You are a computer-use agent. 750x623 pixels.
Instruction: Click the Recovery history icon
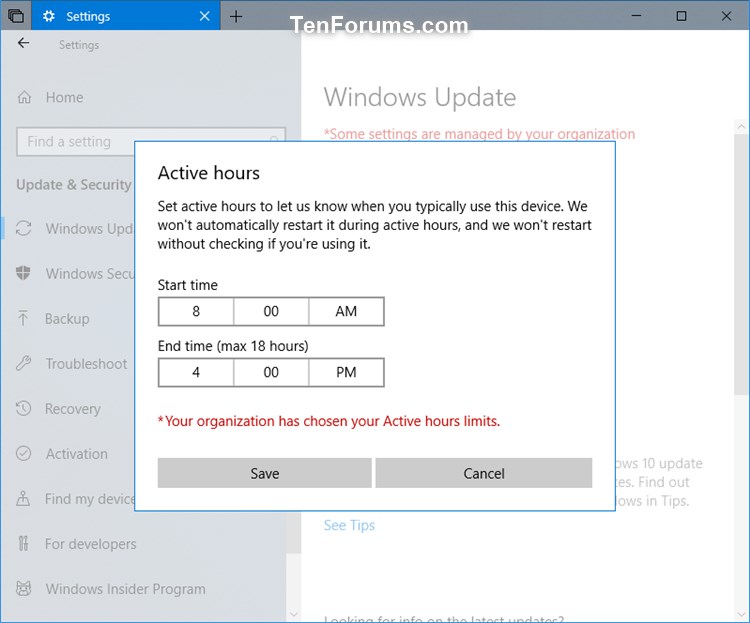click(x=23, y=409)
